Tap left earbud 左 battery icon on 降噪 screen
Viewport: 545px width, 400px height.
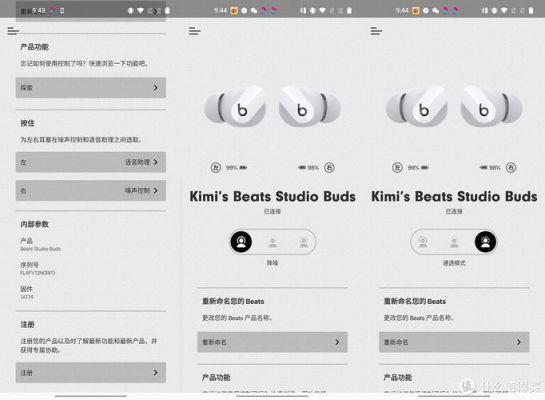tap(216, 168)
